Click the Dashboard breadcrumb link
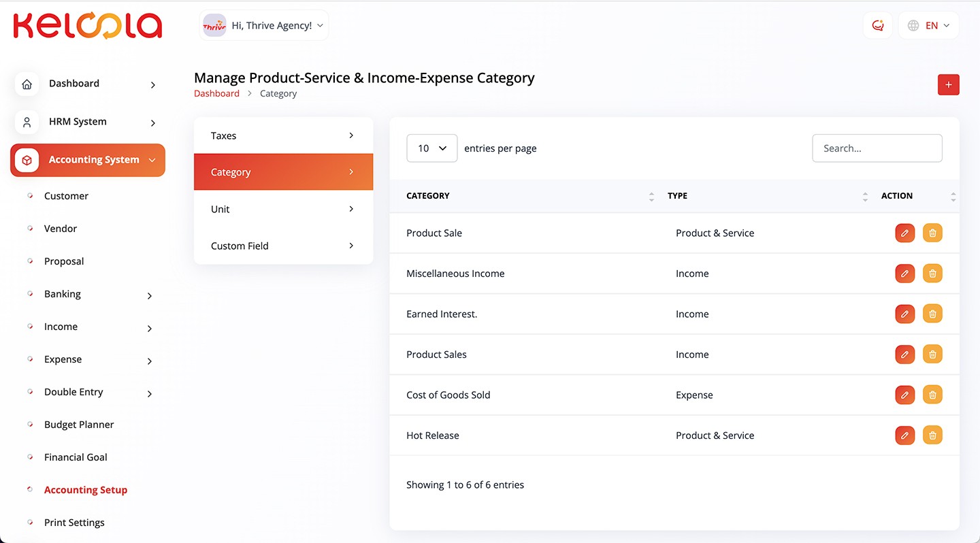The width and height of the screenshot is (980, 543). [216, 94]
